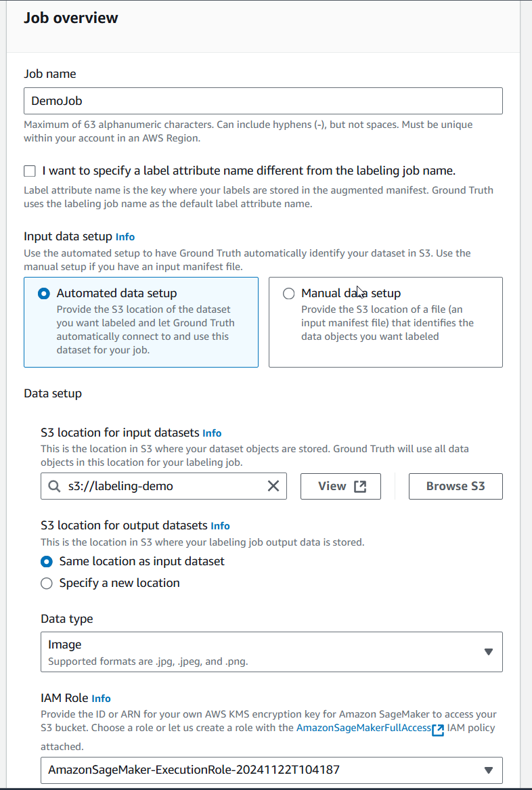Click external link icon on View button
The height and width of the screenshot is (790, 532).
(x=360, y=486)
